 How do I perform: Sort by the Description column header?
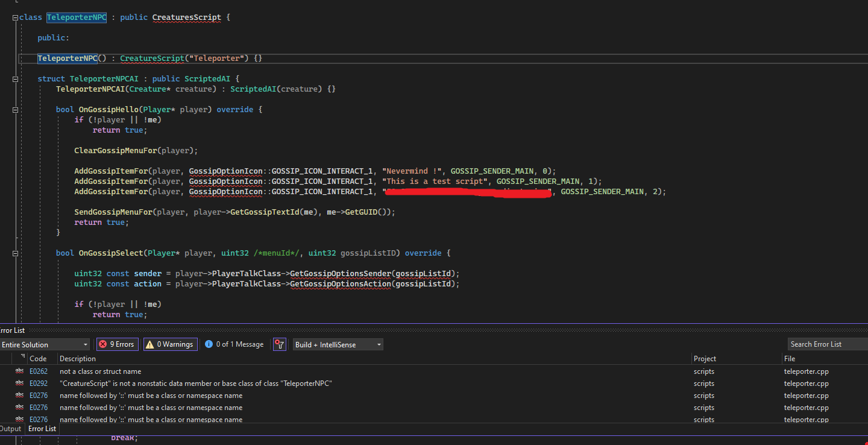pos(78,358)
